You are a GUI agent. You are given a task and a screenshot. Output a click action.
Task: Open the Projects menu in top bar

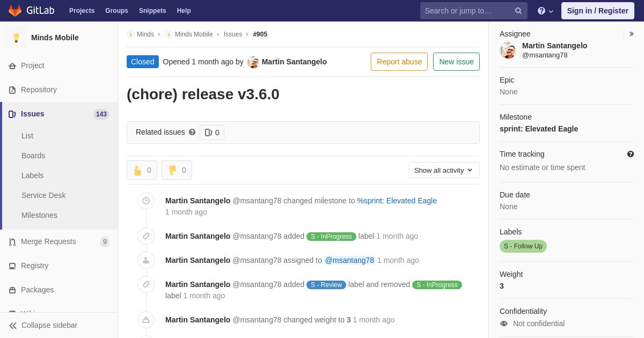pyautogui.click(x=82, y=11)
